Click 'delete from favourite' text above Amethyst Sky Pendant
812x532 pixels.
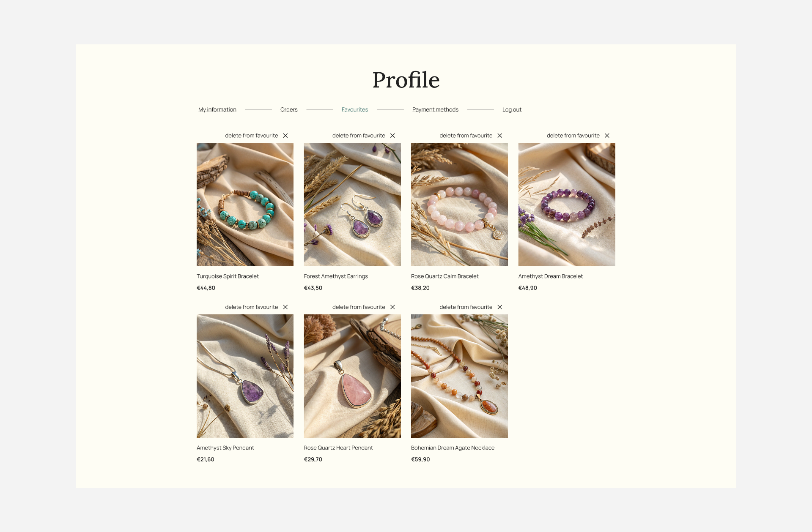point(252,307)
